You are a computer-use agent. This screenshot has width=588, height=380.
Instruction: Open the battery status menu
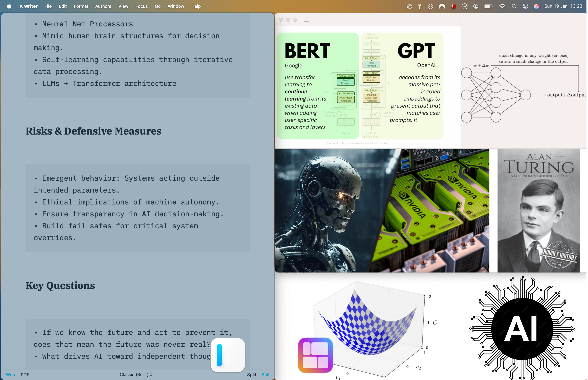(x=488, y=6)
